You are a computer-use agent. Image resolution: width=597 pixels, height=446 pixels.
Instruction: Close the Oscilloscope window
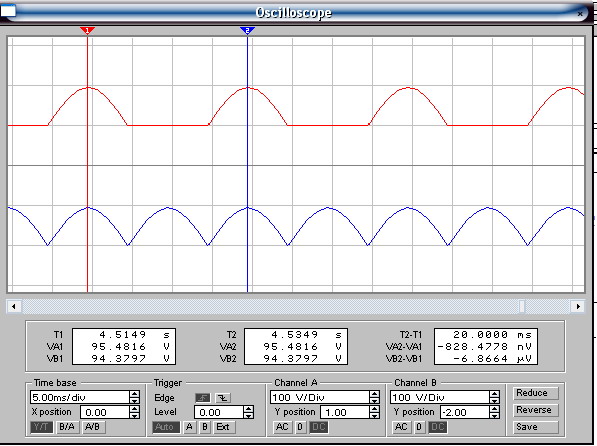[580, 14]
